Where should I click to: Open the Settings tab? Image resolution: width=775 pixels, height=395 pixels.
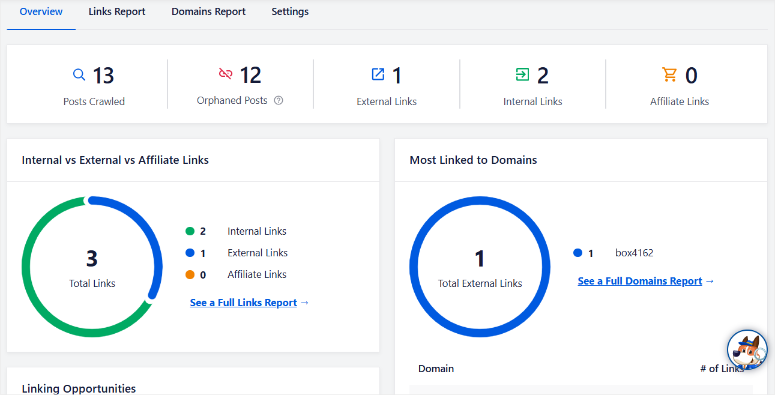290,11
